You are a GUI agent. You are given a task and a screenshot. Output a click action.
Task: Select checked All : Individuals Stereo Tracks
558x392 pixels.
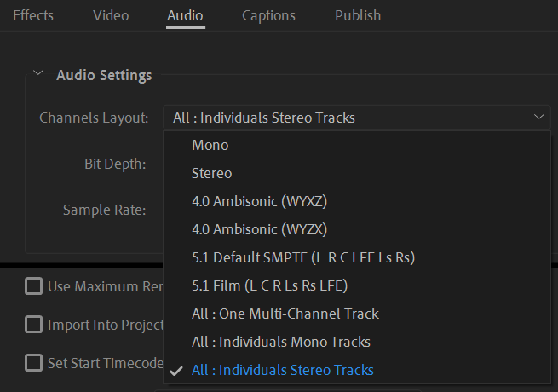pyautogui.click(x=283, y=370)
